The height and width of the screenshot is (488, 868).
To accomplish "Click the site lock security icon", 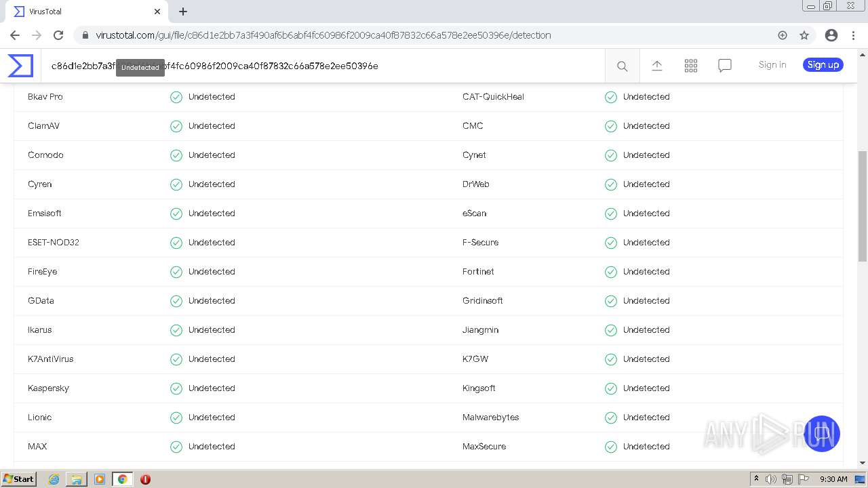I will [x=85, y=35].
